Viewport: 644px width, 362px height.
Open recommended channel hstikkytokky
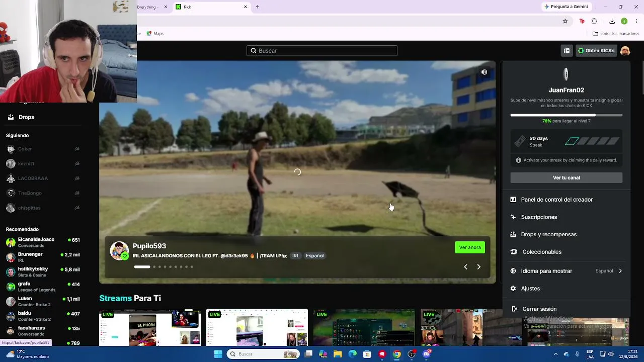click(x=43, y=271)
